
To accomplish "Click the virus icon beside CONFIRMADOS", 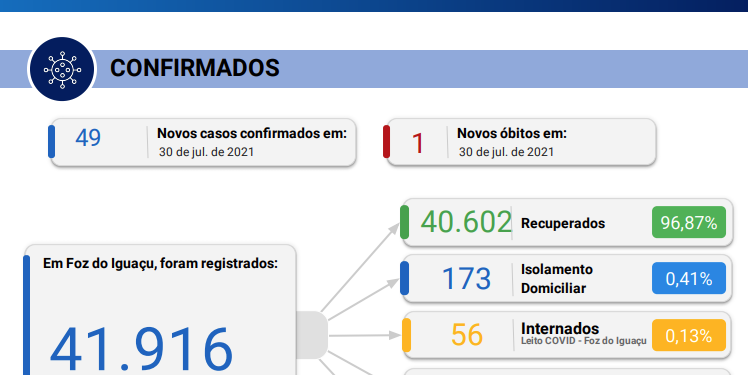I will click(x=62, y=69).
